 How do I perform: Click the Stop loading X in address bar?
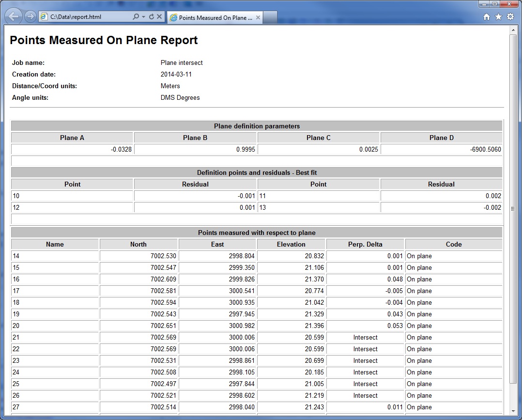point(159,17)
